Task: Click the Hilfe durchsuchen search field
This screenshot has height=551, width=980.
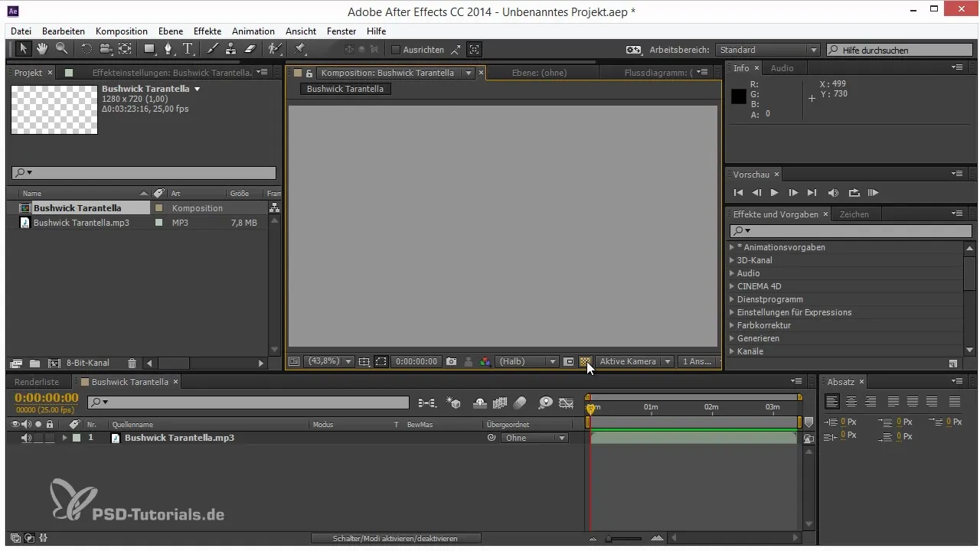Action: click(897, 50)
